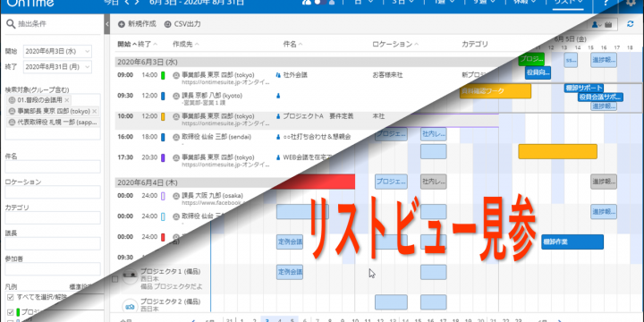Open the person view dropdown beside refresh
The height and width of the screenshot is (322, 644).
pyautogui.click(x=597, y=25)
